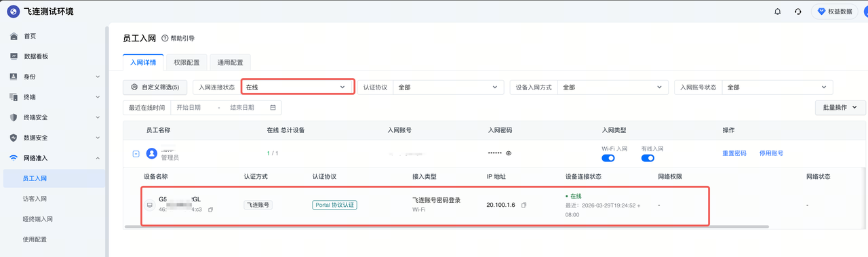Image resolution: width=868 pixels, height=257 pixels.
Task: Collapse the employee row expander
Action: click(x=136, y=154)
